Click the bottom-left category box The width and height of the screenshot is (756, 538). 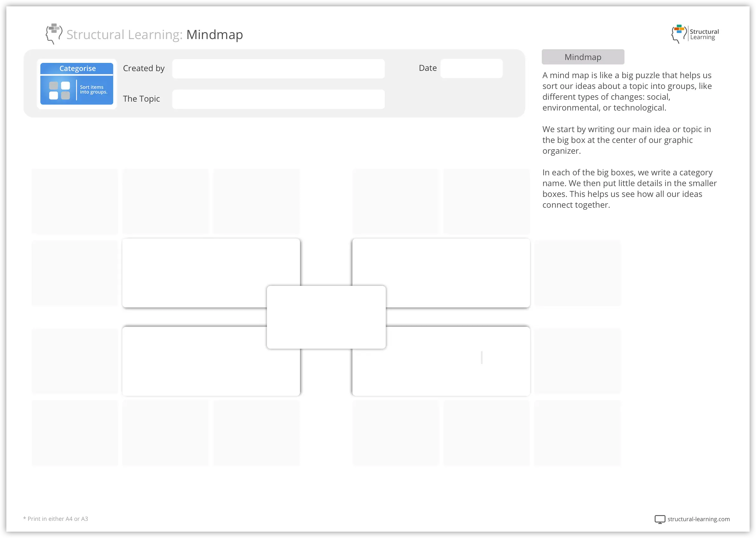coord(211,361)
